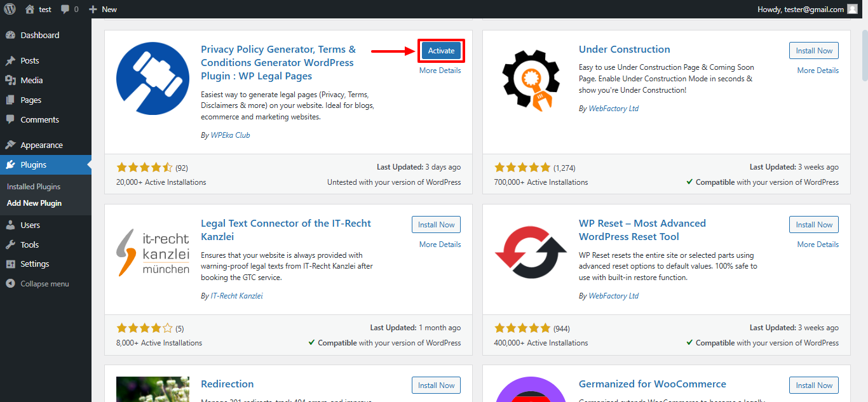Open More Details for Under Construction plugin
This screenshot has height=402, width=868.
(818, 70)
